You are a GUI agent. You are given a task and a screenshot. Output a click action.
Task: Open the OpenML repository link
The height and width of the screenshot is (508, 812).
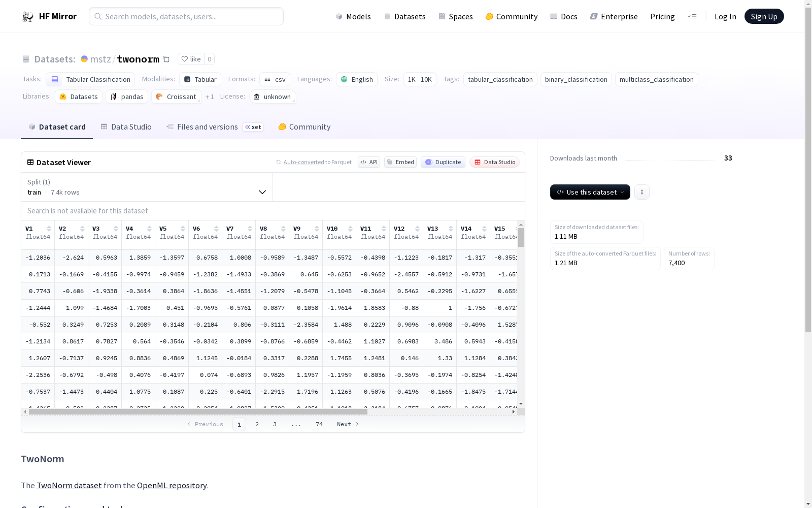click(172, 486)
